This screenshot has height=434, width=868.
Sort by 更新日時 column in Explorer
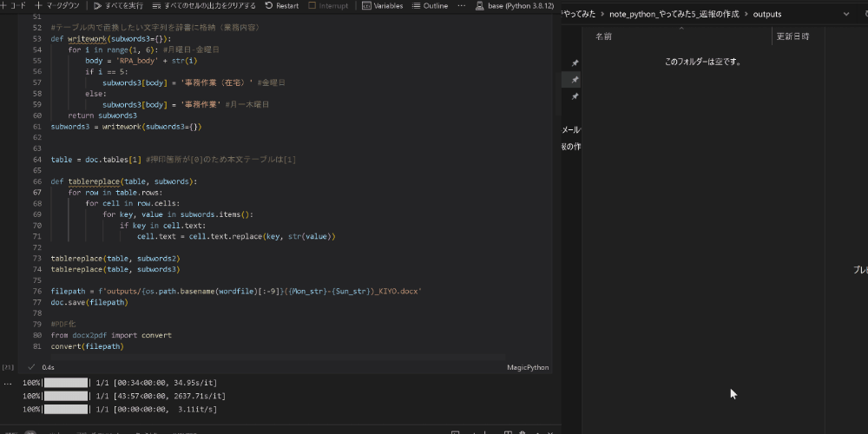792,36
